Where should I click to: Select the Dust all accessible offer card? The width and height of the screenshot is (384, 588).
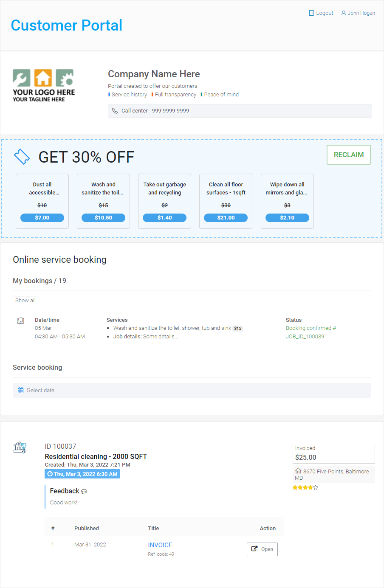tap(42, 201)
